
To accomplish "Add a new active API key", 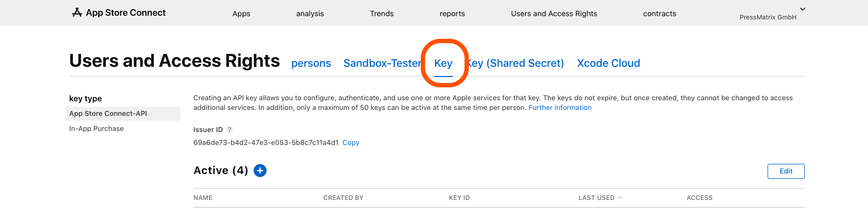I will [x=260, y=170].
